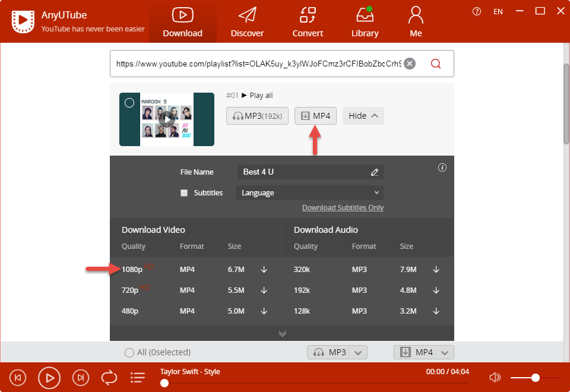Open bottom MP4 batch format dropdown arrow
Viewport: 570px width, 392px height.
point(445,352)
